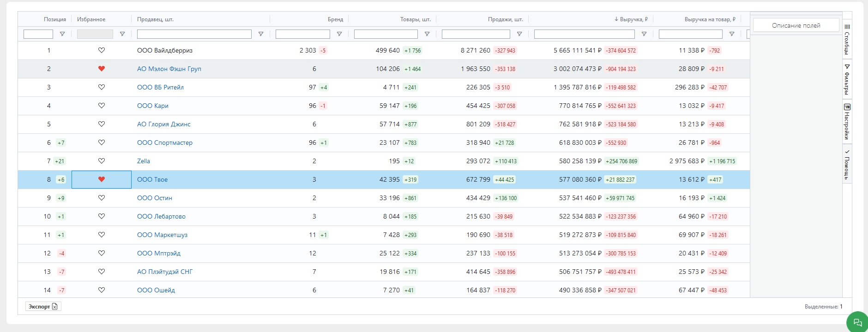
Task: Open filter icon for Позиция column
Action: coord(62,34)
